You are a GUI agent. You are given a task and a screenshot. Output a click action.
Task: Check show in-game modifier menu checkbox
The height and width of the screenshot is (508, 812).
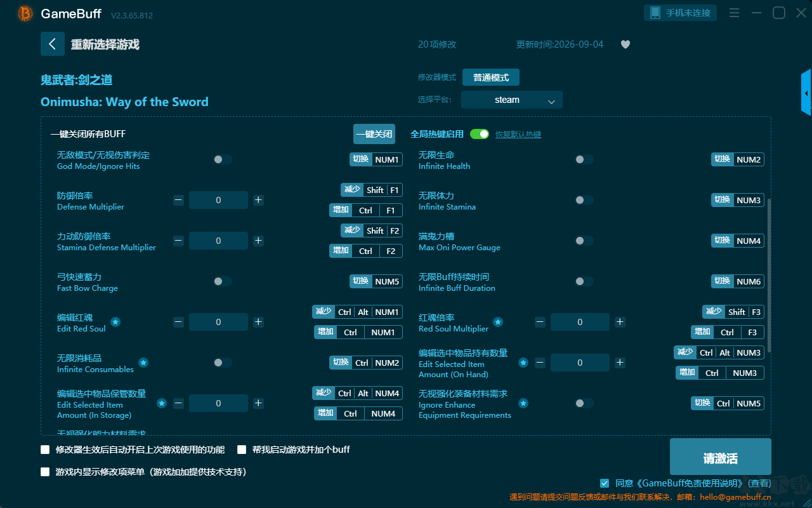point(45,472)
